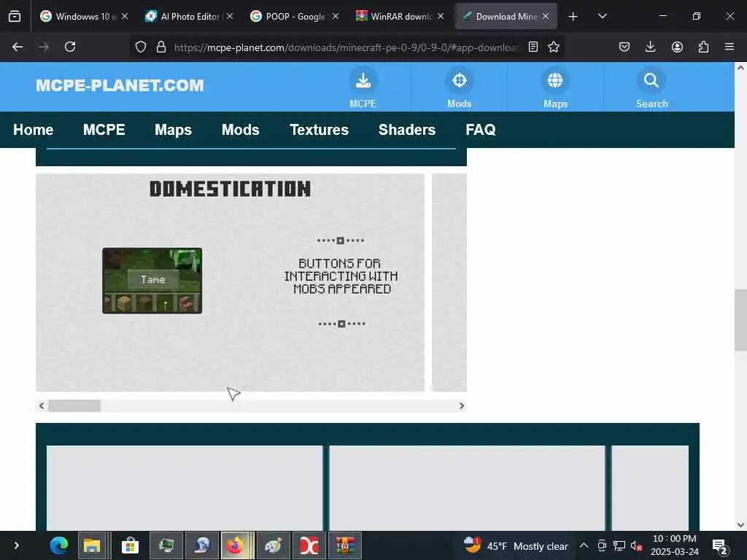Go to Home in navigation bar

point(34,130)
